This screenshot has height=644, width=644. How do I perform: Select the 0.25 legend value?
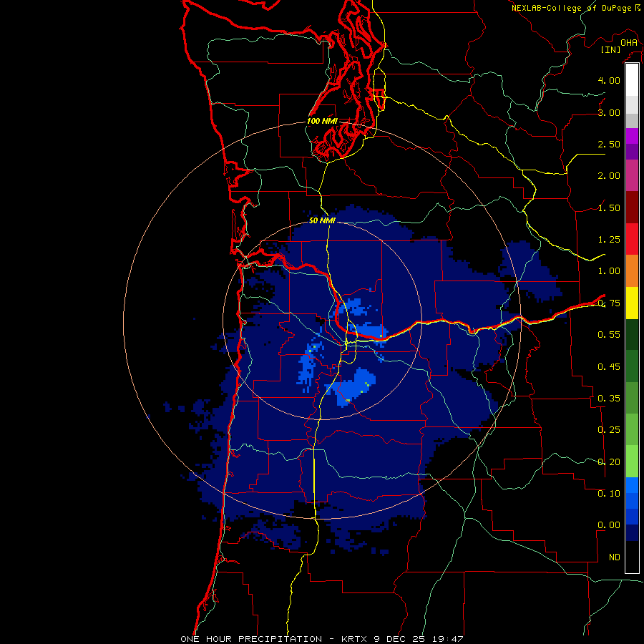[x=609, y=430]
